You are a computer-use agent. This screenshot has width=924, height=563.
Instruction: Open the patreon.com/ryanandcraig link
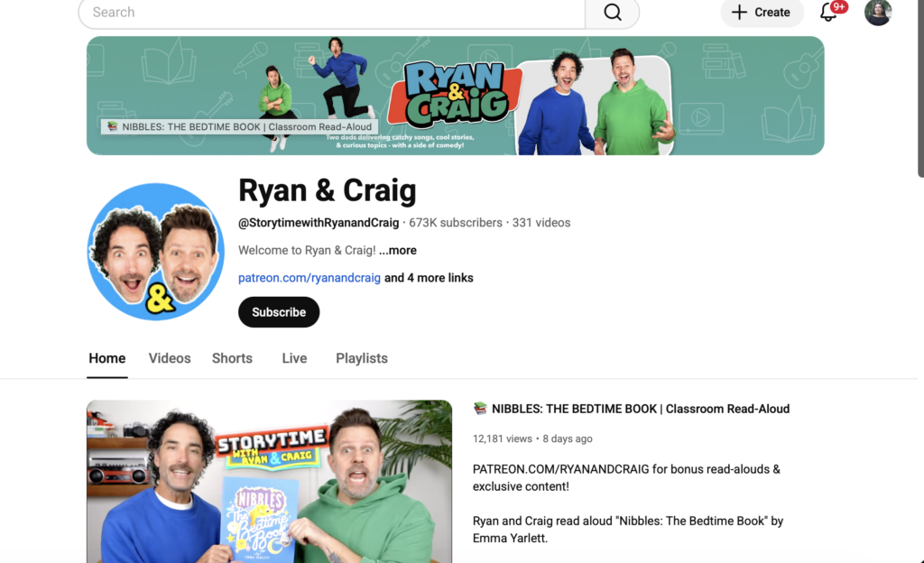tap(309, 278)
